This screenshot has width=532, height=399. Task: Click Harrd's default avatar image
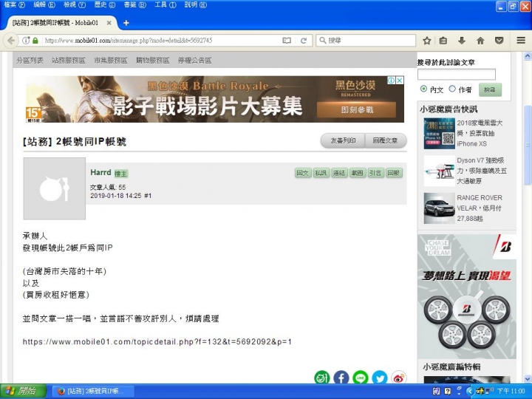click(54, 188)
